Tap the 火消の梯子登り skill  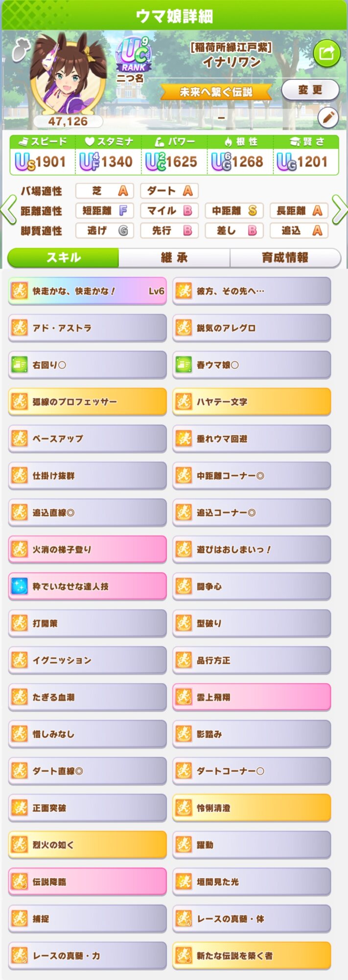pos(88,549)
